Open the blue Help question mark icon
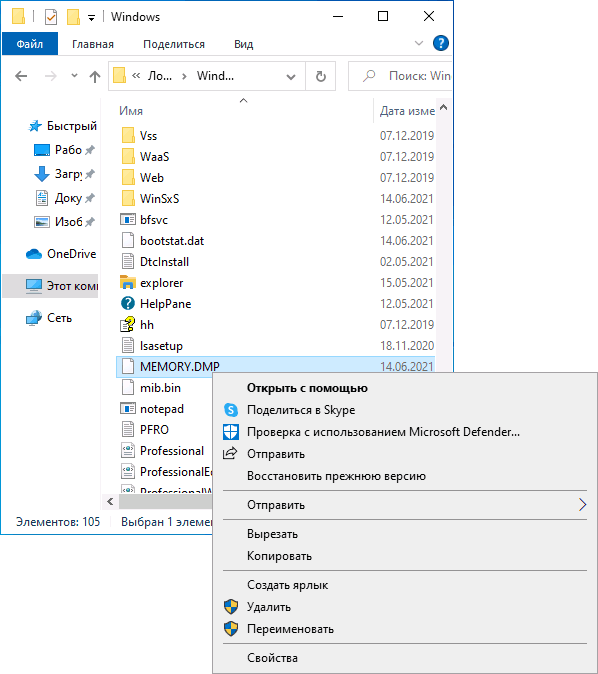598x674 pixels. coord(441,43)
